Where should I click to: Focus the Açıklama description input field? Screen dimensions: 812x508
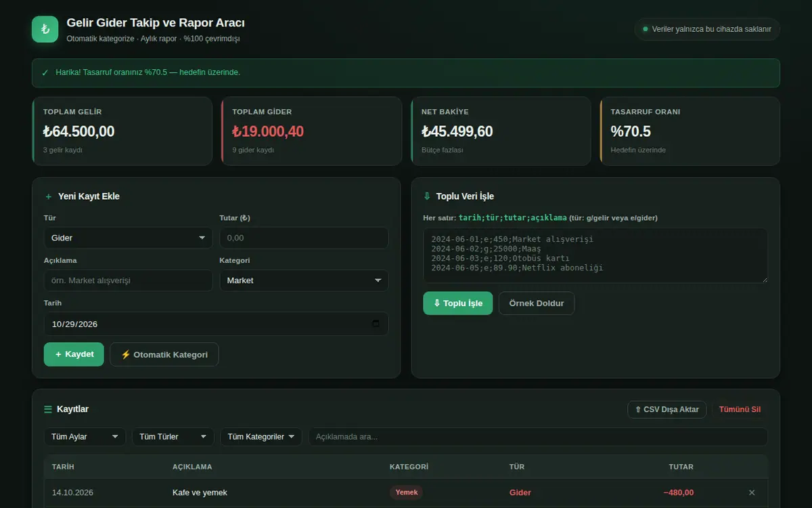[129, 280]
